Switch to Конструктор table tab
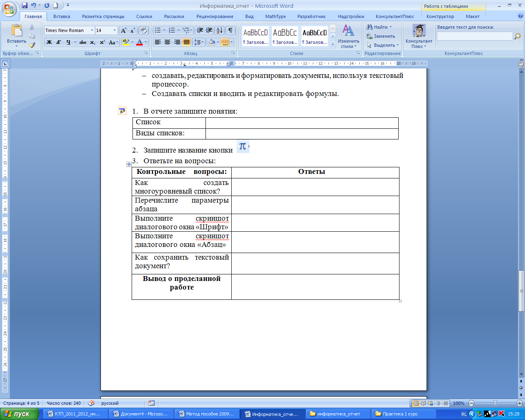Screen dimensions: 525x420 click(440, 16)
